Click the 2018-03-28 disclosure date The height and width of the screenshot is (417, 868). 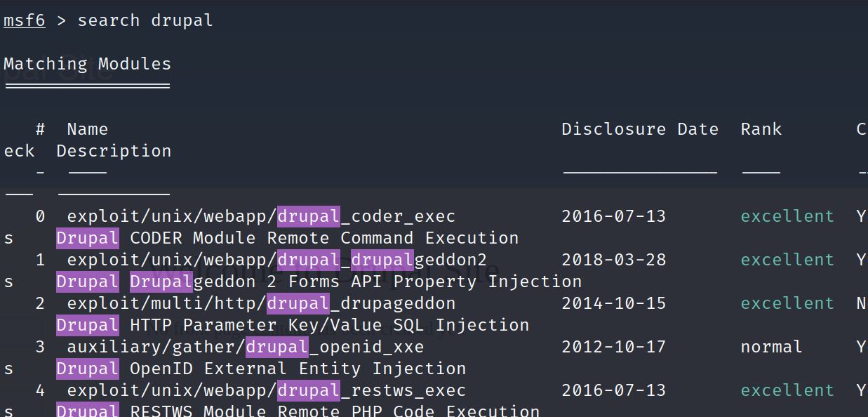(613, 260)
